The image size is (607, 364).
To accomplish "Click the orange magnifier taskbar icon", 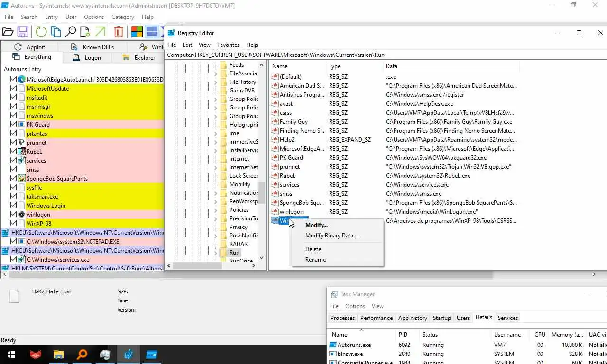I will coord(82,355).
